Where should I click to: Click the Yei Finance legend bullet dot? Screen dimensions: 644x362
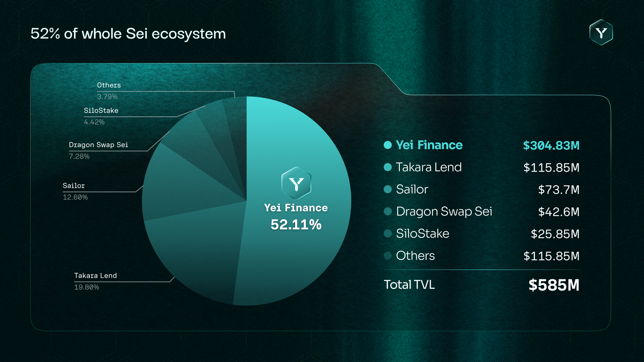(x=388, y=145)
